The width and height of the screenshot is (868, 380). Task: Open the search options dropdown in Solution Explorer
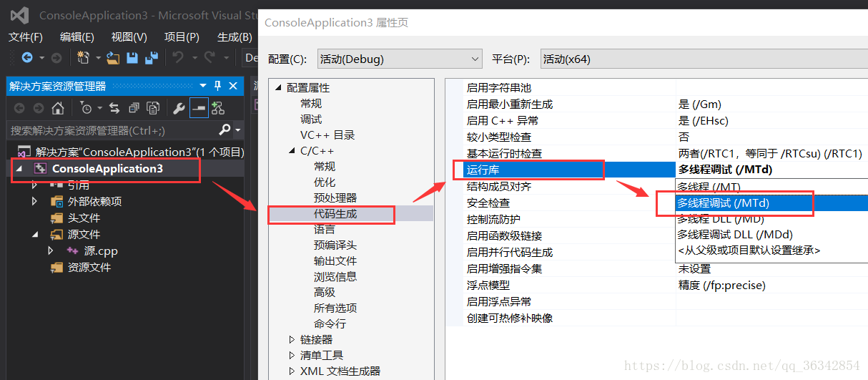pyautogui.click(x=238, y=131)
